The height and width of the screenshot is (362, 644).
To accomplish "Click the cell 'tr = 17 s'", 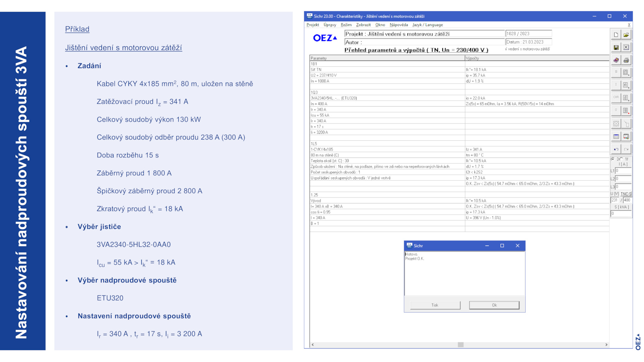I will pyautogui.click(x=387, y=127).
